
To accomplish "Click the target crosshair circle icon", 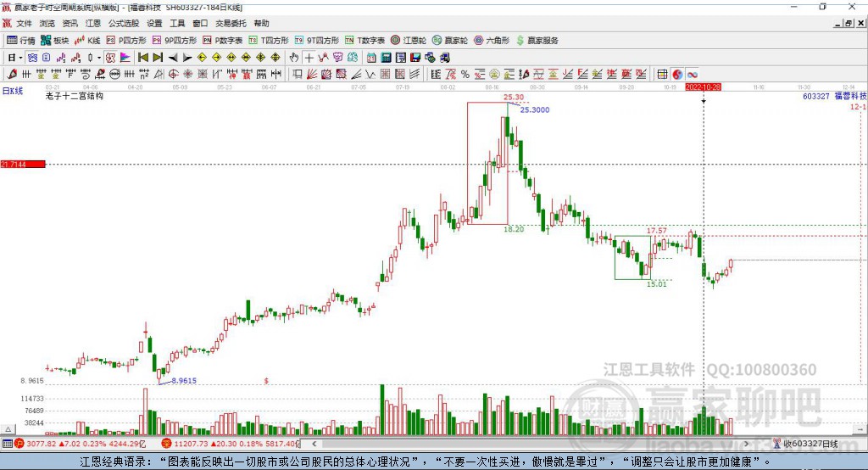I will 173,75.
